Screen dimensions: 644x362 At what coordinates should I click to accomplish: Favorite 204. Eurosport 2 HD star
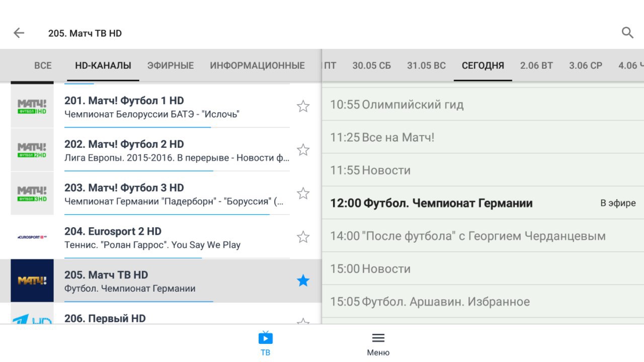303,237
